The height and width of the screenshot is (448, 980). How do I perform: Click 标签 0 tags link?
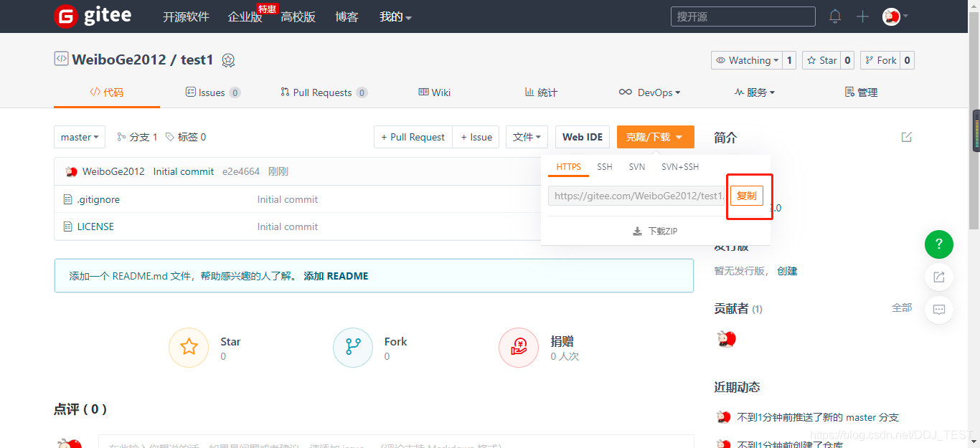coord(186,137)
